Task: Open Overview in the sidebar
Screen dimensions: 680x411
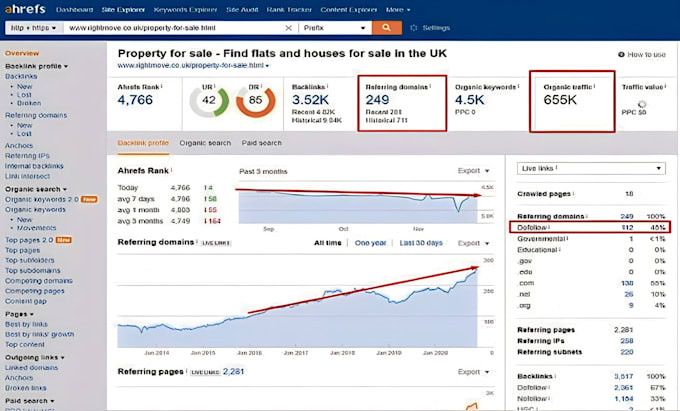Action: [x=22, y=53]
